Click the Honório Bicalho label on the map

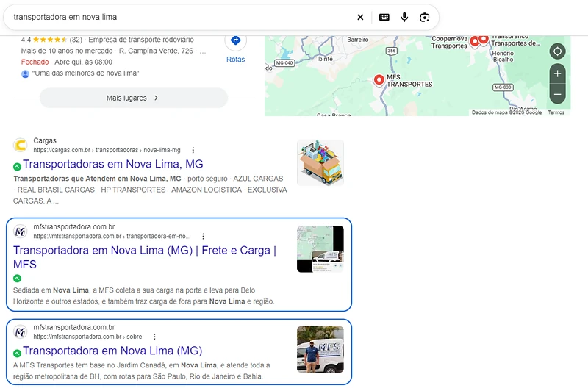coord(503,57)
